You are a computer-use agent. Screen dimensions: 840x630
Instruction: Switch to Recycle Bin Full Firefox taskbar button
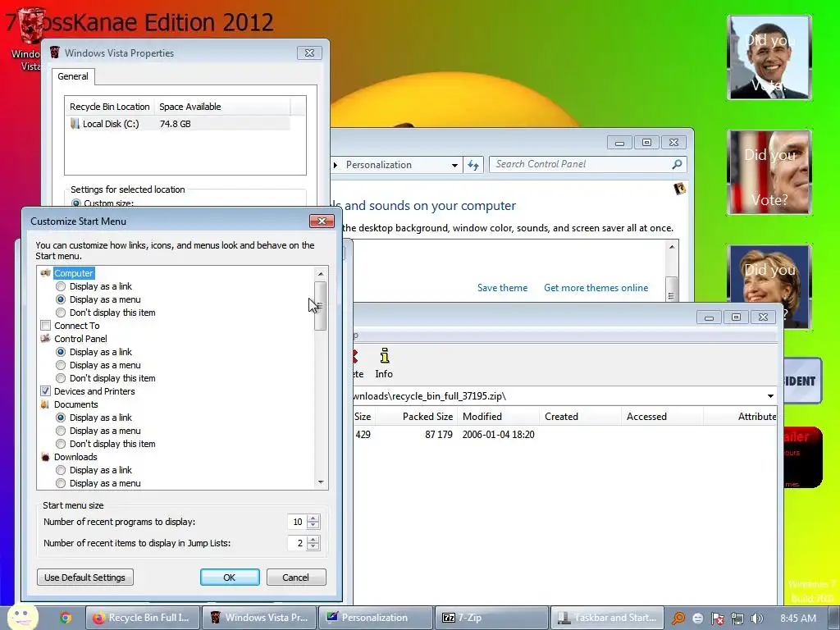point(143,618)
